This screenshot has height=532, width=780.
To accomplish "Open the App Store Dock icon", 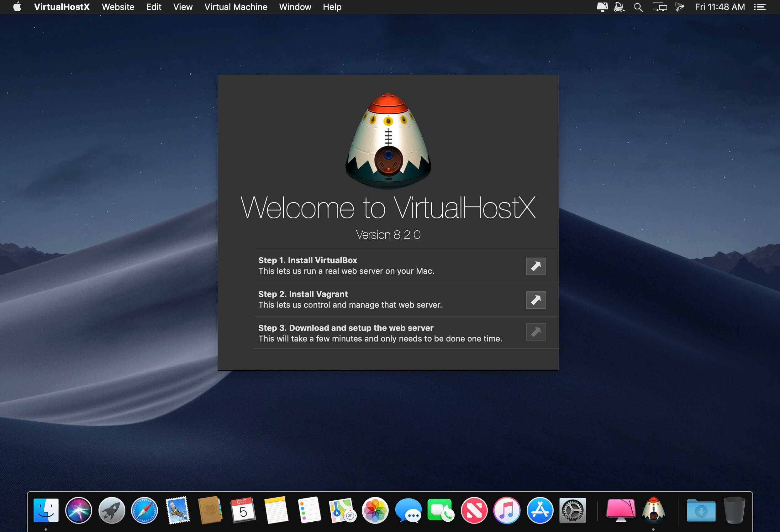I will coord(540,510).
